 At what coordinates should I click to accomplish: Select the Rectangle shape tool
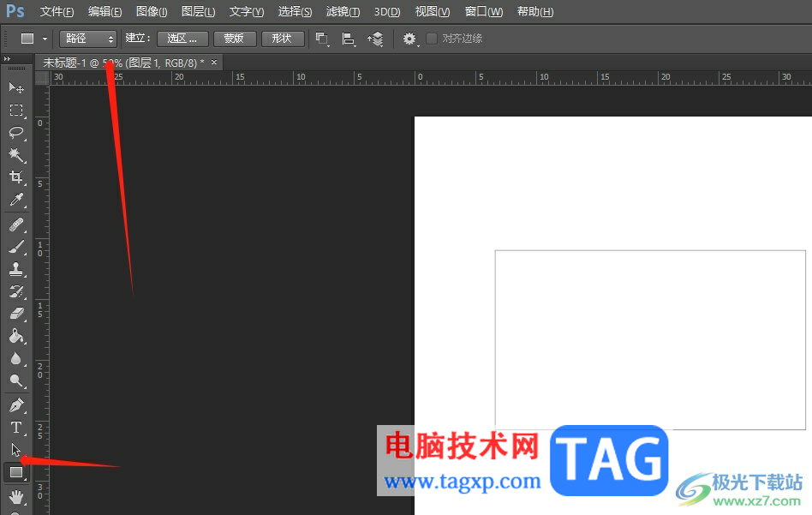click(x=16, y=472)
